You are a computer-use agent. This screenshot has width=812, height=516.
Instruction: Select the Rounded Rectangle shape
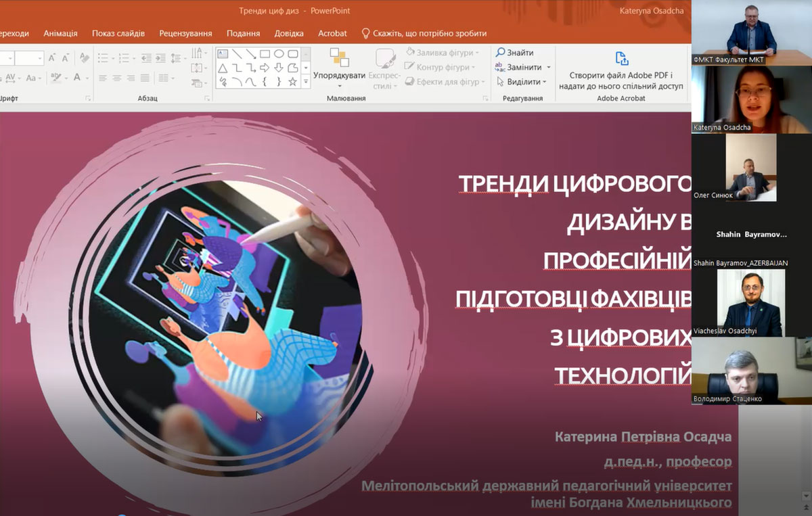tap(293, 54)
